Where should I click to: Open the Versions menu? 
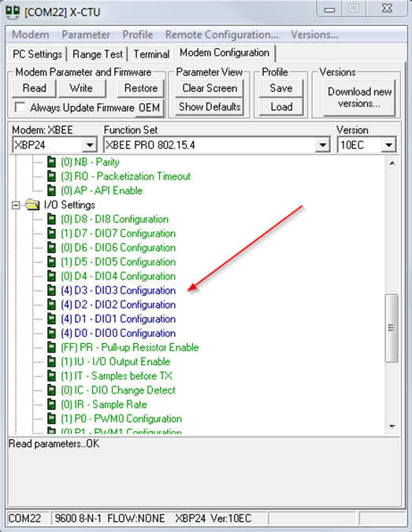[314, 35]
